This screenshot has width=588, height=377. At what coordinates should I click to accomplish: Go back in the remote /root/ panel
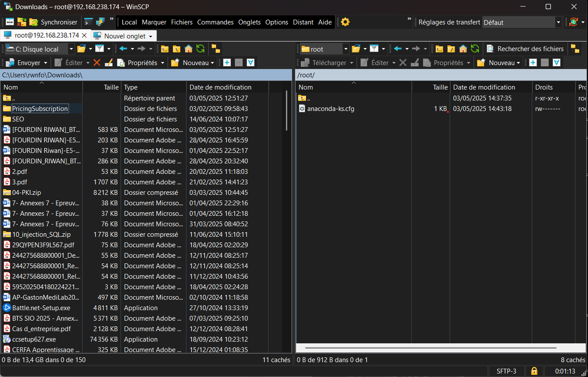[x=398, y=49]
